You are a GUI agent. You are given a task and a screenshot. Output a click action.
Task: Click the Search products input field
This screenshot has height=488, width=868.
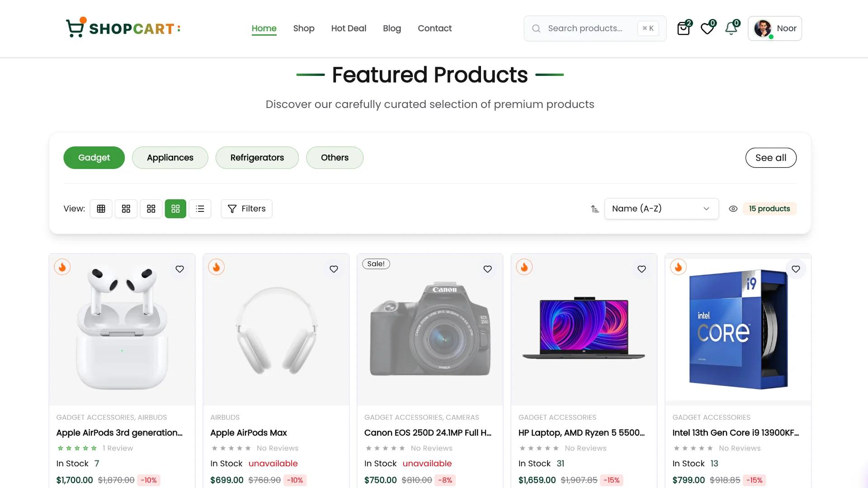[x=595, y=28]
